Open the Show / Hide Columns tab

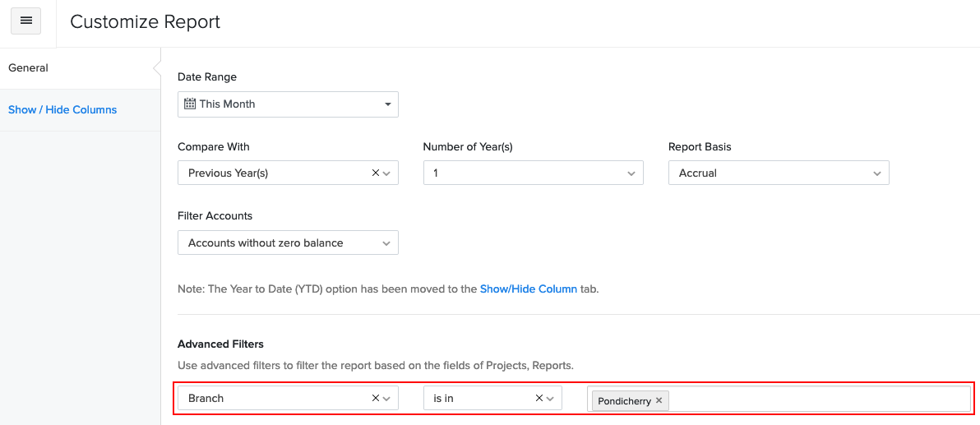click(x=62, y=110)
